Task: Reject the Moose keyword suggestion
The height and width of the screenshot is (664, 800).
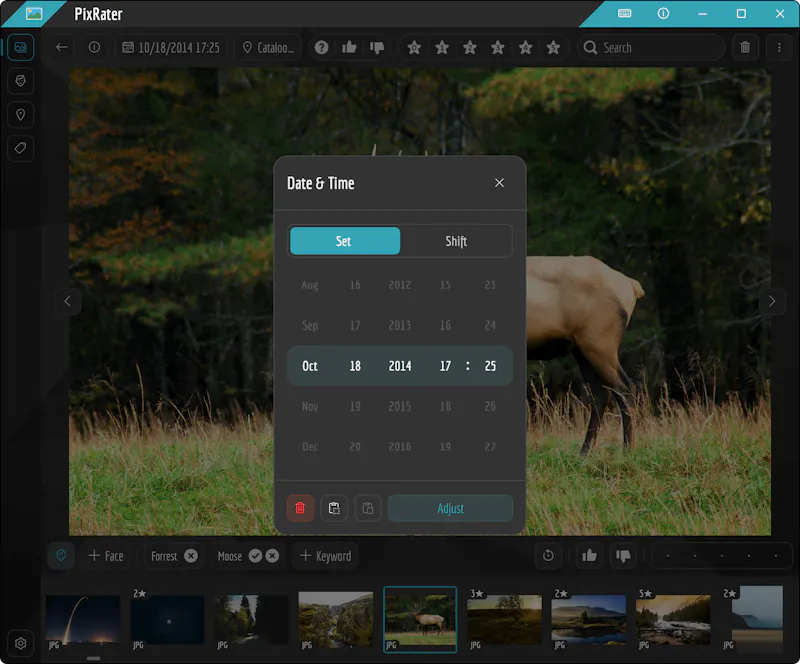Action: pos(272,556)
